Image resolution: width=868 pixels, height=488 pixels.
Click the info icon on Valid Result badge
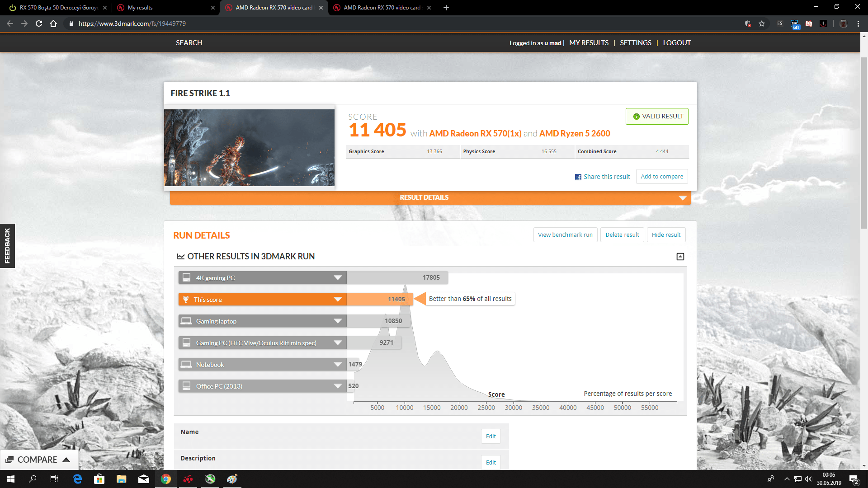[636, 117]
